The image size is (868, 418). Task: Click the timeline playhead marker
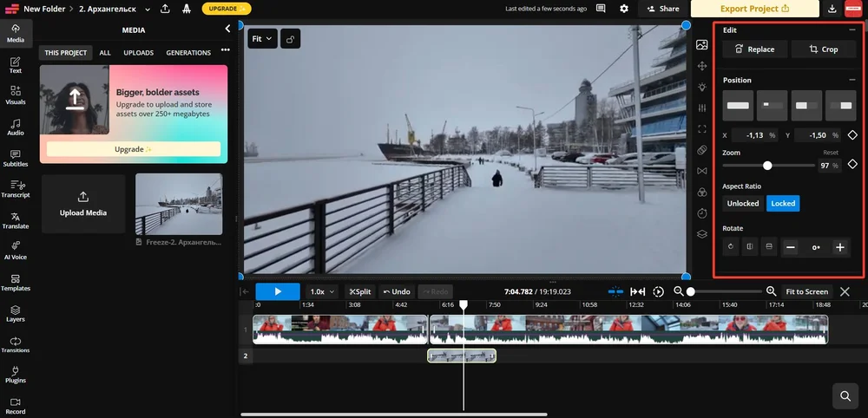click(x=464, y=304)
